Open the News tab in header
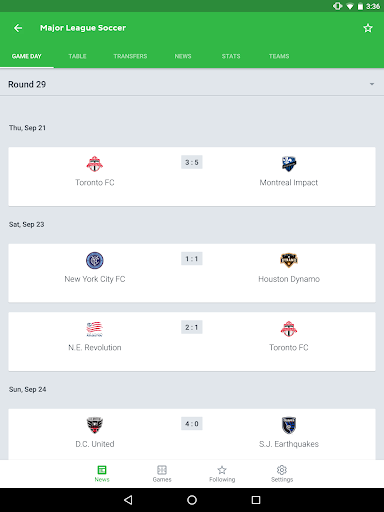This screenshot has width=384, height=512. (x=183, y=56)
